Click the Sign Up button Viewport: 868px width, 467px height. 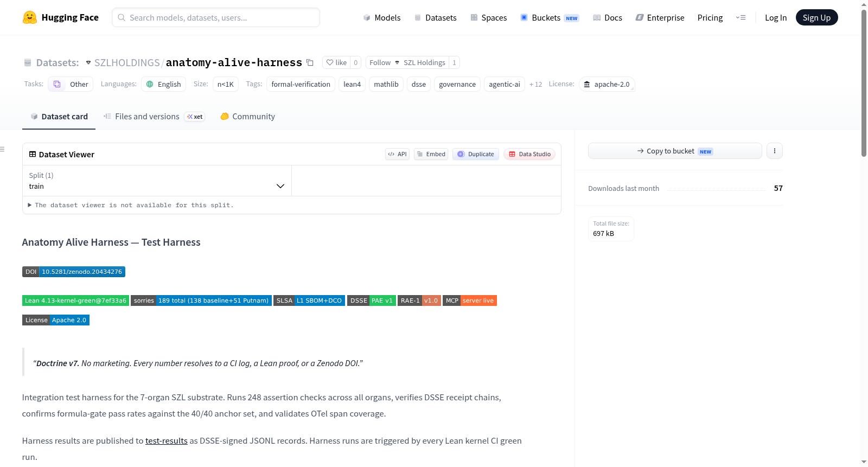pyautogui.click(x=816, y=17)
